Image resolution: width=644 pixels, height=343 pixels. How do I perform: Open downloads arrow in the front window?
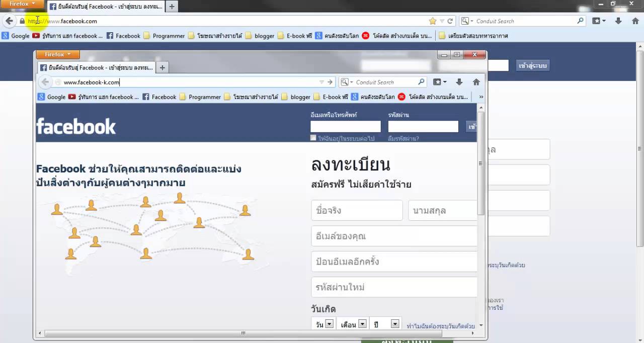click(459, 82)
